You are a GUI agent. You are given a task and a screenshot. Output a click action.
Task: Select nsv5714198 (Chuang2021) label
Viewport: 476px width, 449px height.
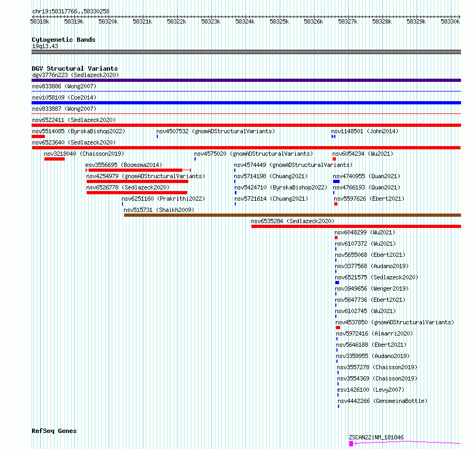pyautogui.click(x=271, y=176)
